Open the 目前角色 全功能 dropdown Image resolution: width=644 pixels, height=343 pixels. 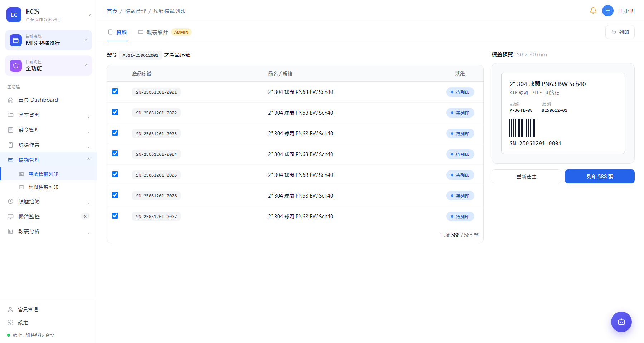(x=48, y=65)
